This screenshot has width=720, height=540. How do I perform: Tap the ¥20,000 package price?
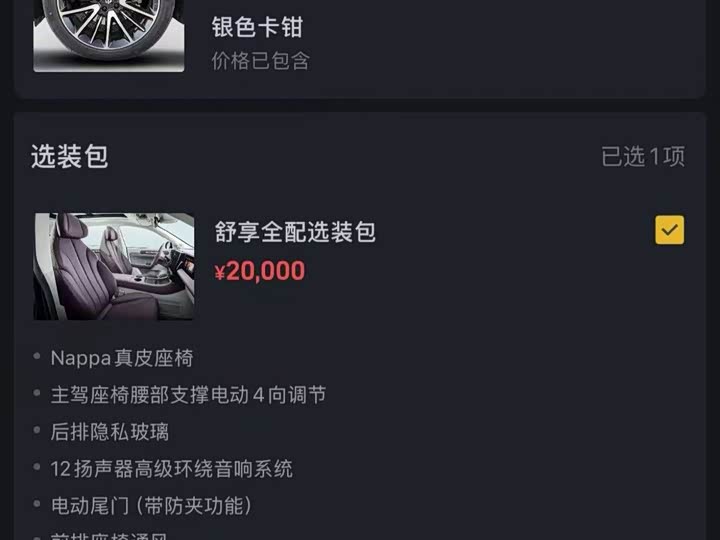(260, 270)
